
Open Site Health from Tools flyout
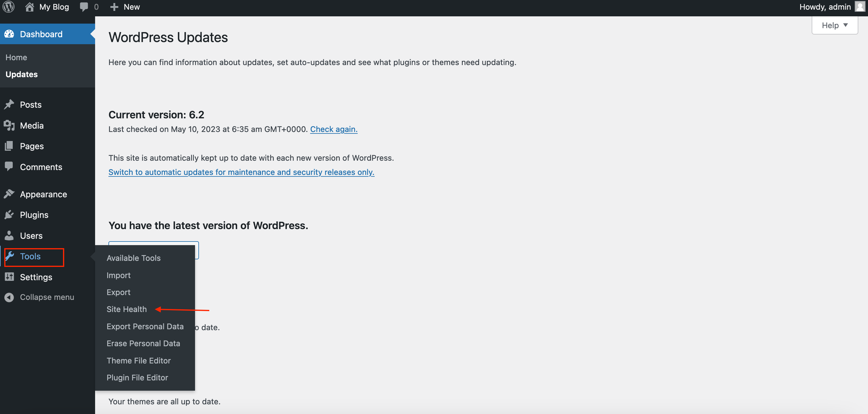click(x=127, y=309)
